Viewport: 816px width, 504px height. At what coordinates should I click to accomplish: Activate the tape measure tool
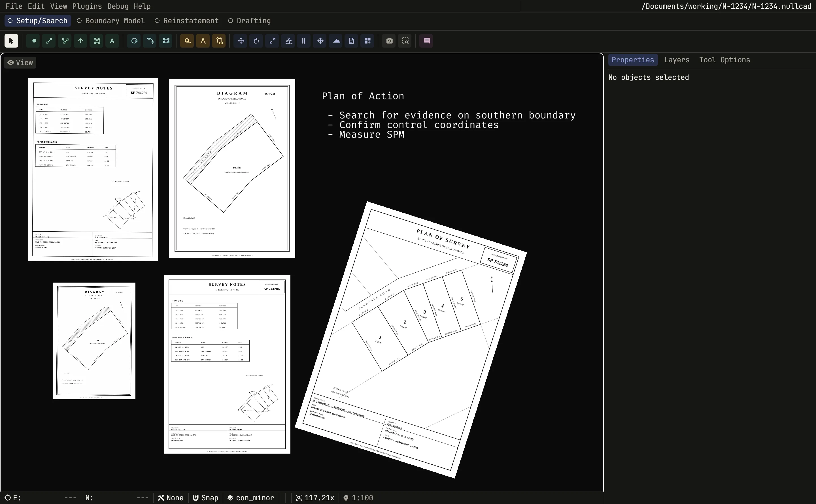click(x=187, y=41)
